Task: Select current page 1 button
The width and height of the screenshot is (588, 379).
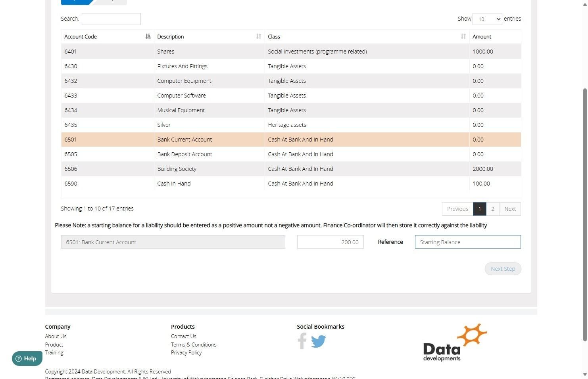Action: click(480, 209)
